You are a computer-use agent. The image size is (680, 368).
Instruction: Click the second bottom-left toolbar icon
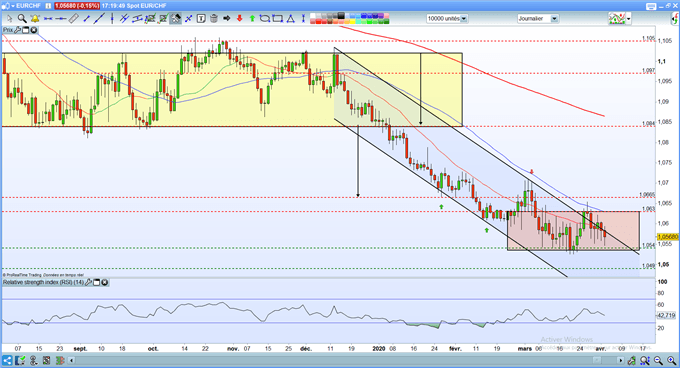pyautogui.click(x=20, y=360)
